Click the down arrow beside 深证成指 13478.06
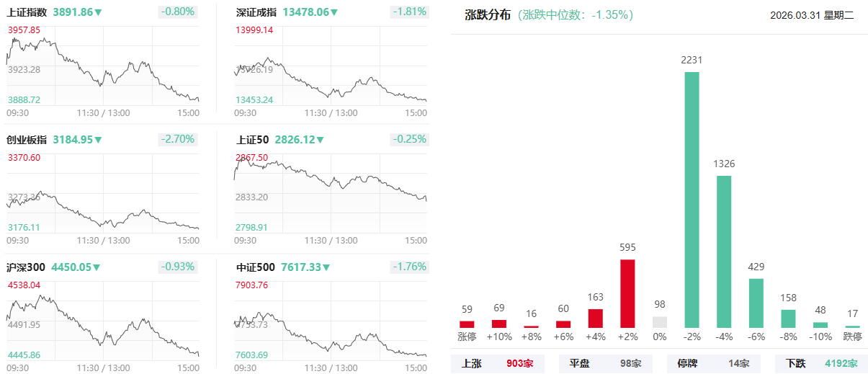Image resolution: width=868 pixels, height=374 pixels. tap(335, 13)
